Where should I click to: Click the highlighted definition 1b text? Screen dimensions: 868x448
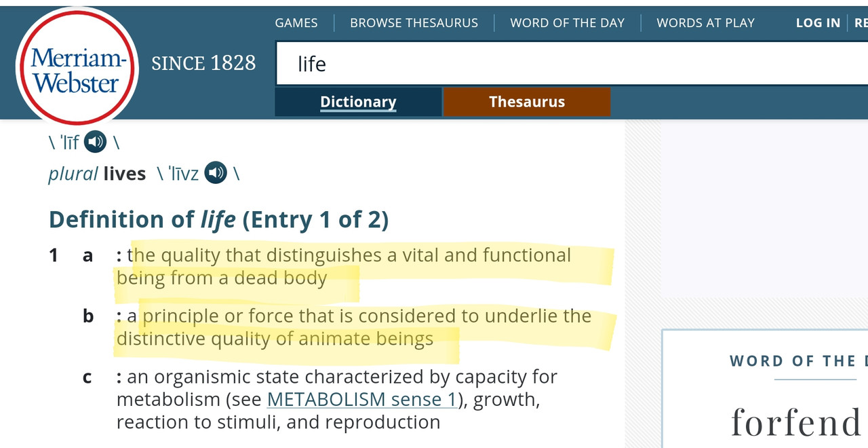click(x=354, y=327)
